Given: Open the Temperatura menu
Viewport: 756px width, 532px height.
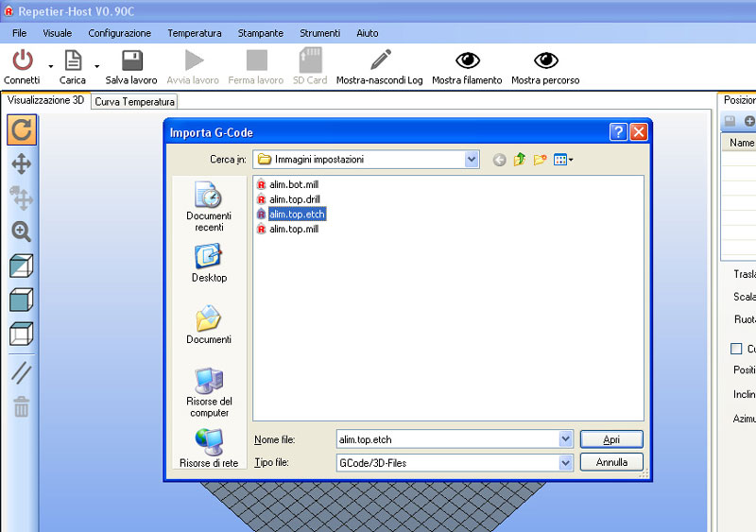Looking at the screenshot, I should 195,33.
